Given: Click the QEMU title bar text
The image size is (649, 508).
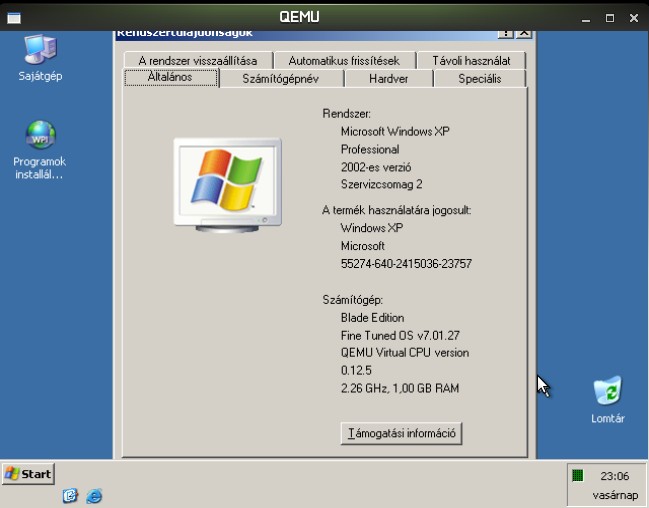Looking at the screenshot, I should 299,17.
